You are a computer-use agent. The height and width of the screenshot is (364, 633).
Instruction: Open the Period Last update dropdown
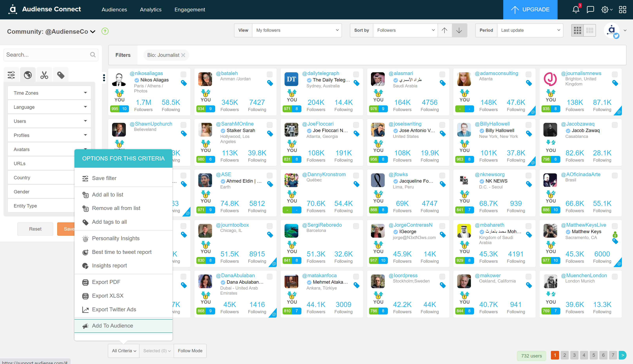click(530, 30)
